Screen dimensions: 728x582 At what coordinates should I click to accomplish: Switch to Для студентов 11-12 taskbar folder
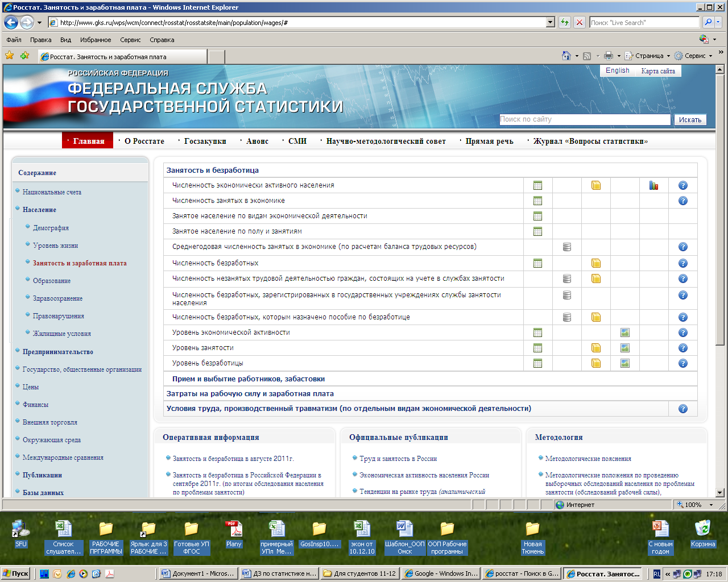[x=359, y=573]
